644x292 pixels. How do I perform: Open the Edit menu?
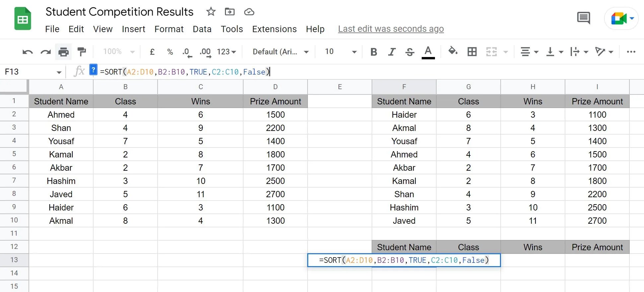pos(76,29)
